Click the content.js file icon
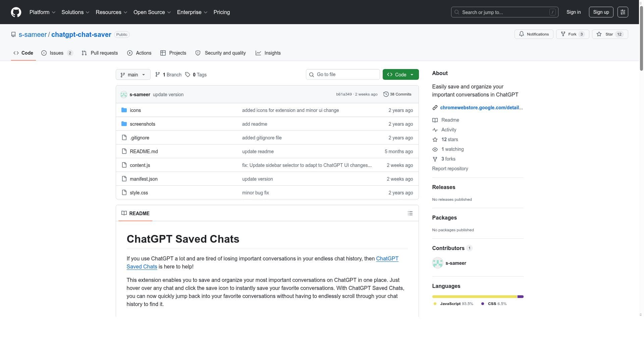The image size is (644, 362). click(x=124, y=165)
